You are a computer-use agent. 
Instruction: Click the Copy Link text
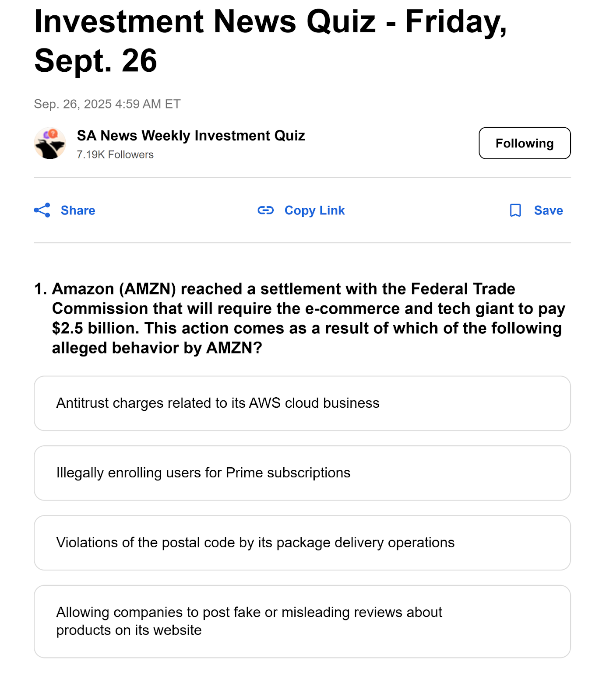click(x=314, y=210)
